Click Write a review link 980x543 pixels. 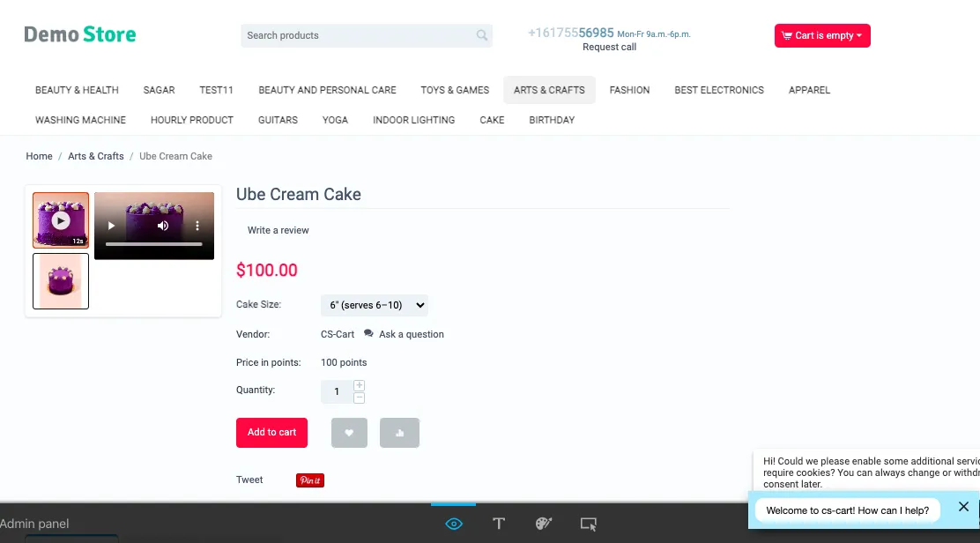[278, 231]
